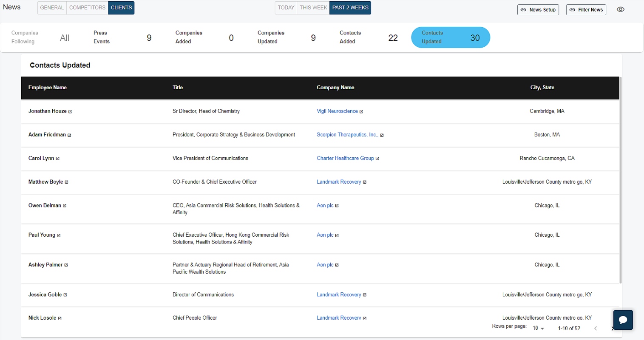
Task: Open Scorpion Therapeutics external link icon
Action: tap(382, 135)
